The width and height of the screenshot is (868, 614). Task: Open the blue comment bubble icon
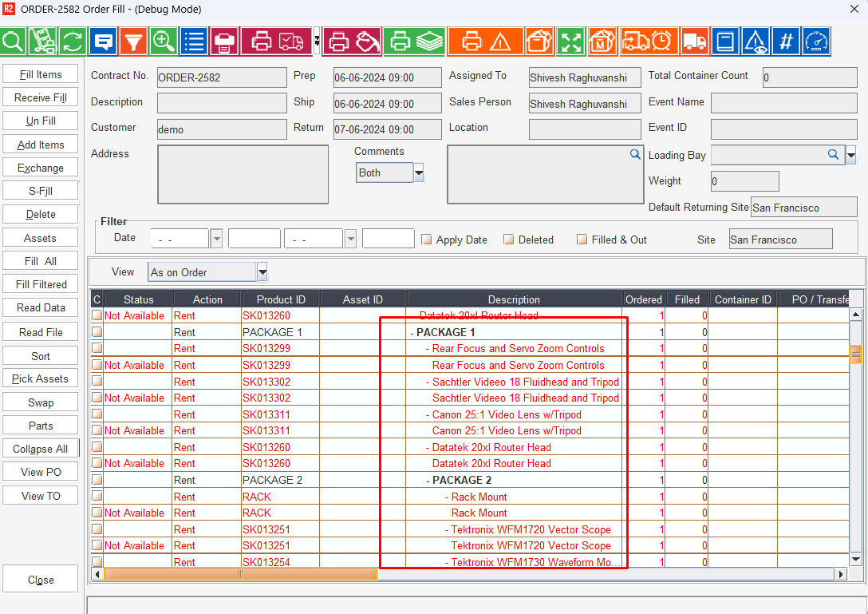104,41
